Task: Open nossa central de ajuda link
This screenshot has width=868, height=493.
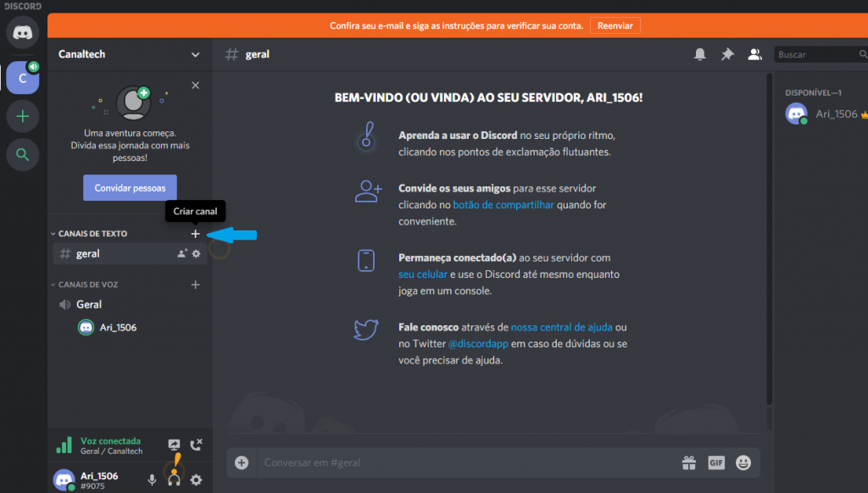Action: click(x=561, y=327)
